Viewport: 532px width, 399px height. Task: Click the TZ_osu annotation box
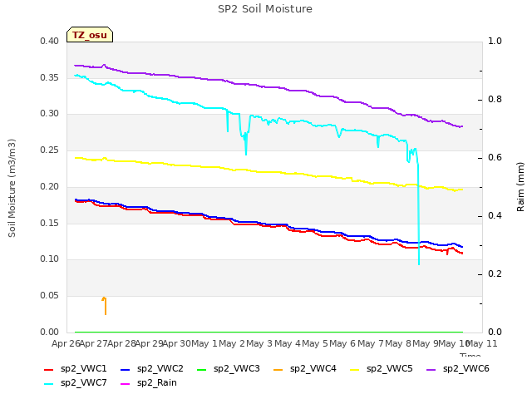(90, 35)
